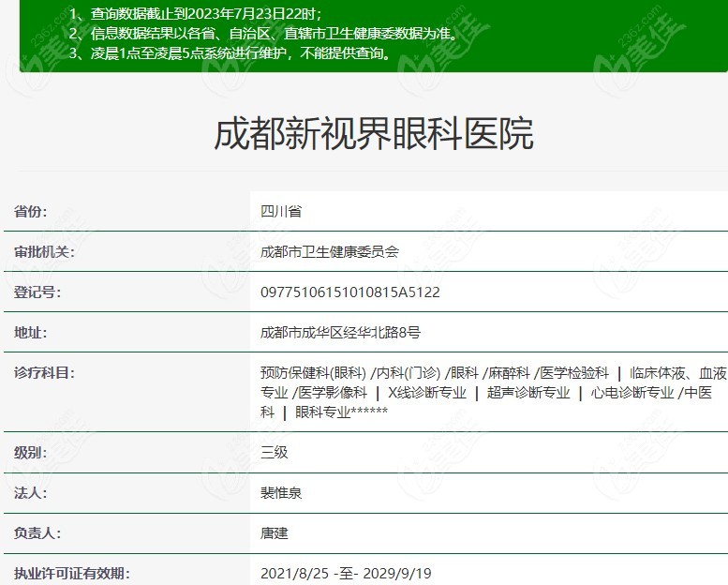Select the value 成都市卫生健康委员会
728x585 pixels.
coord(330,251)
